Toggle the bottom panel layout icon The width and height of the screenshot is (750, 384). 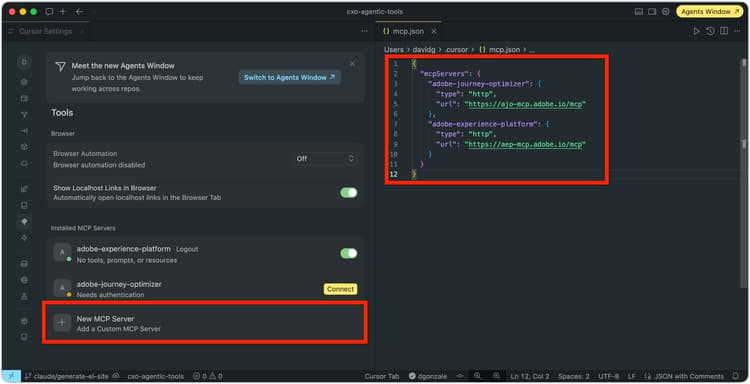tap(639, 11)
